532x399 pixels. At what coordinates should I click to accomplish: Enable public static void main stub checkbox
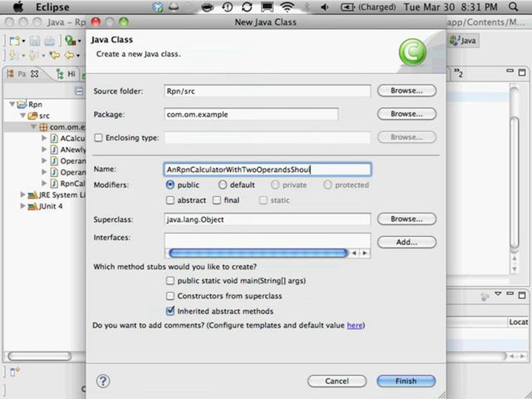[x=170, y=281]
